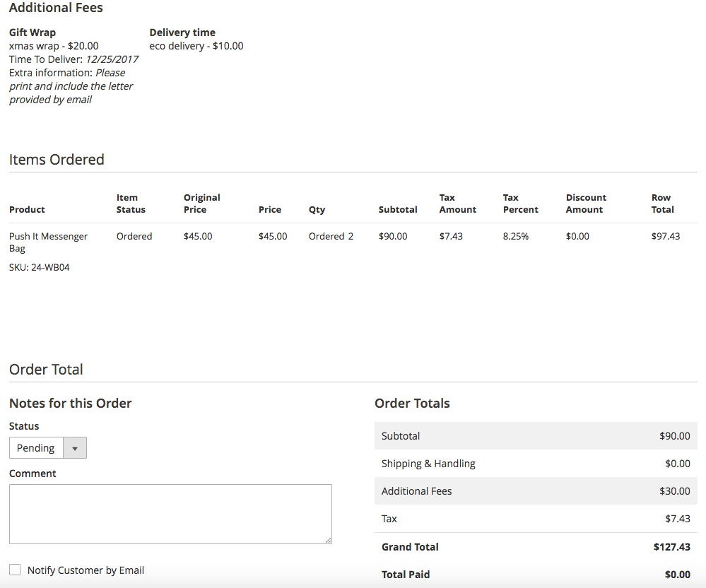Click the Notes for this Order heading
The width and height of the screenshot is (706, 588).
click(71, 403)
